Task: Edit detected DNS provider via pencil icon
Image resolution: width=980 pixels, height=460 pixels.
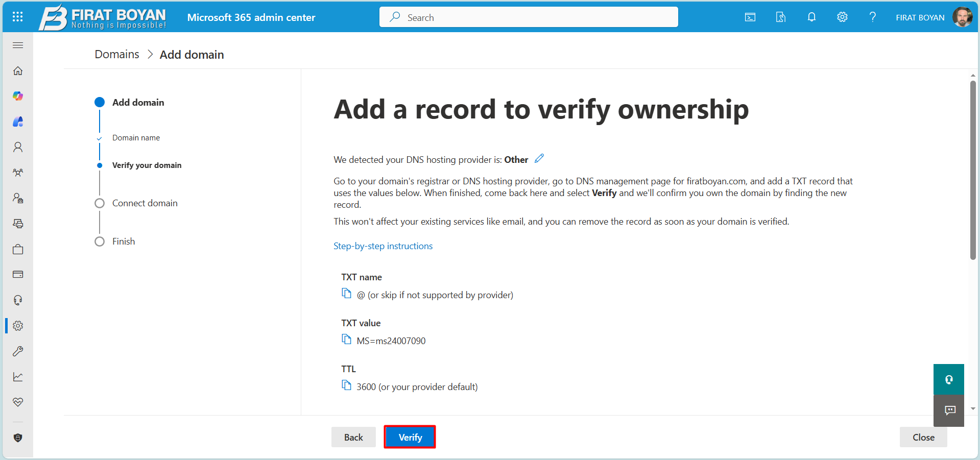Action: 539,159
